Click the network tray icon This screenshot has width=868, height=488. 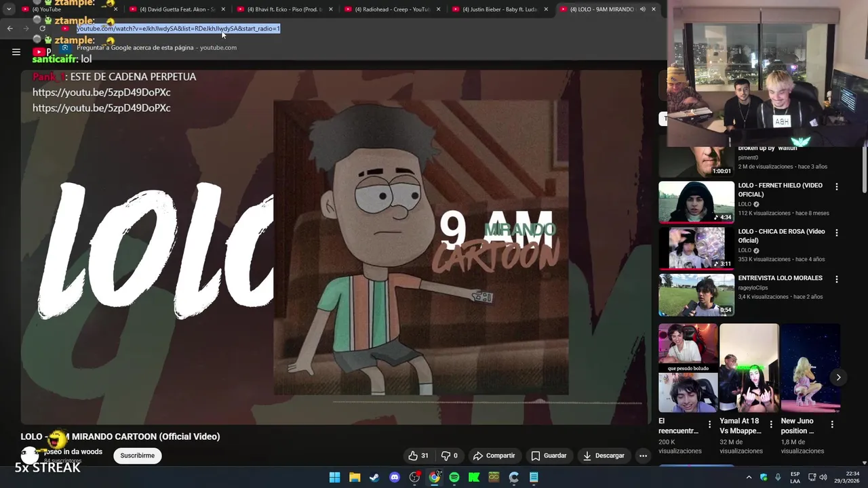(811, 477)
